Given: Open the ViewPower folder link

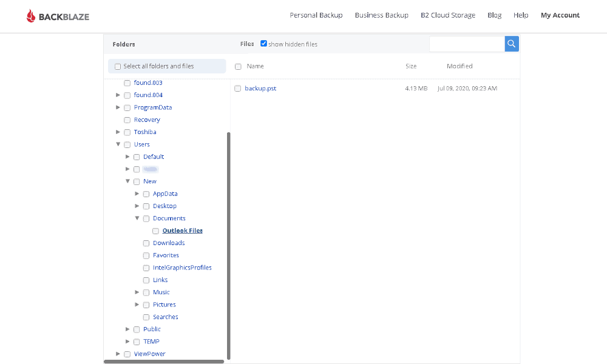Looking at the screenshot, I should (149, 354).
